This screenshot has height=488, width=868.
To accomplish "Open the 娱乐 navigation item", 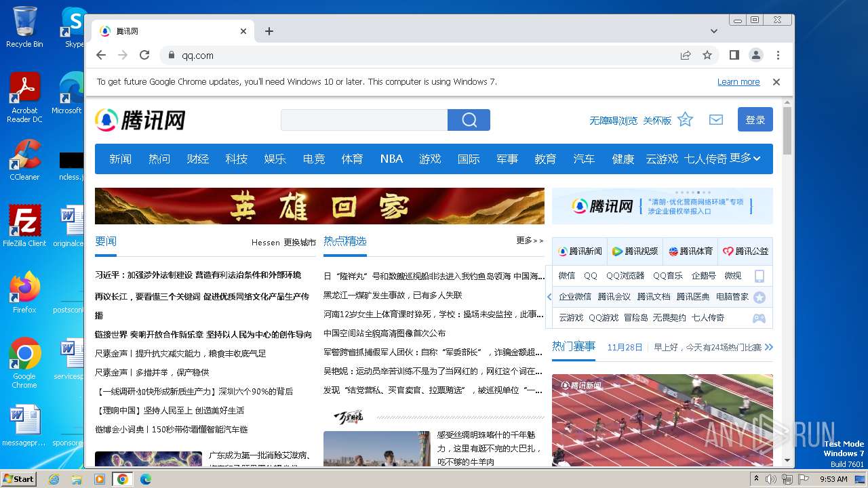I will coord(275,159).
